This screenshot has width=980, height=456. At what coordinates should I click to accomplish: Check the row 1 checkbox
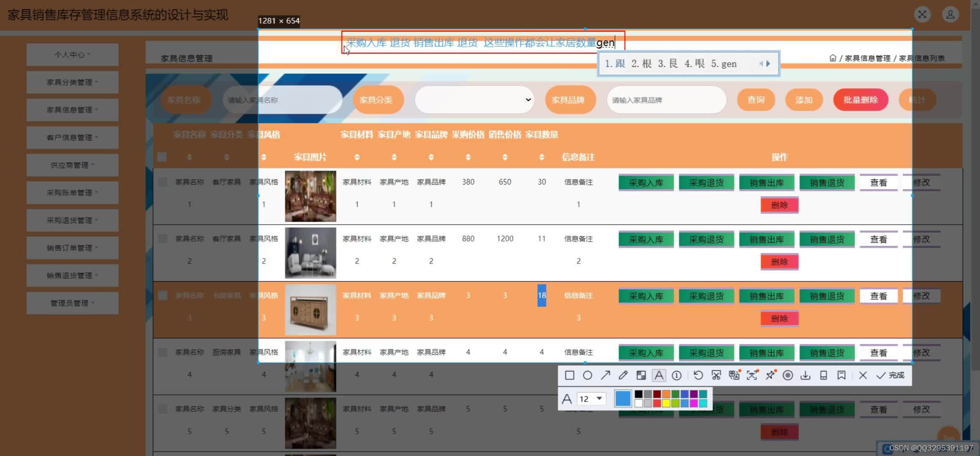click(x=162, y=182)
